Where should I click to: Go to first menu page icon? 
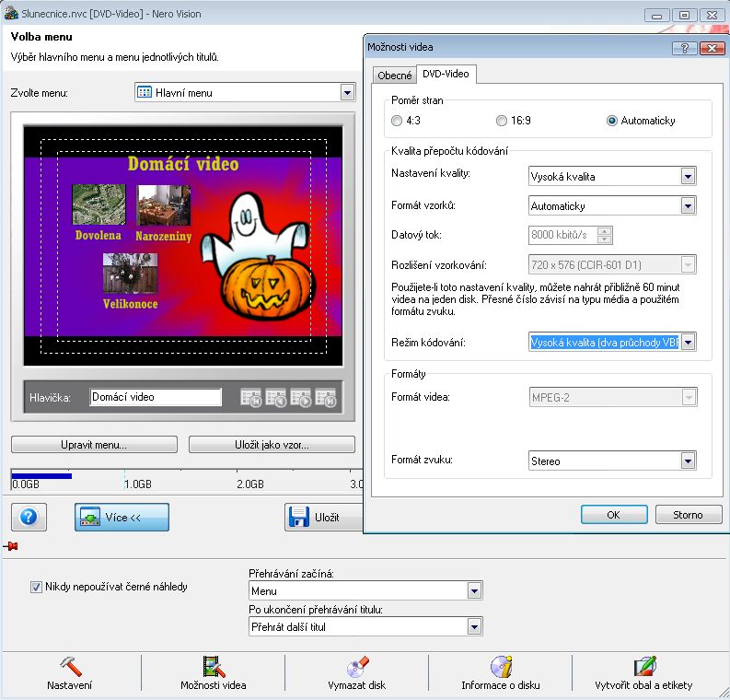251,398
